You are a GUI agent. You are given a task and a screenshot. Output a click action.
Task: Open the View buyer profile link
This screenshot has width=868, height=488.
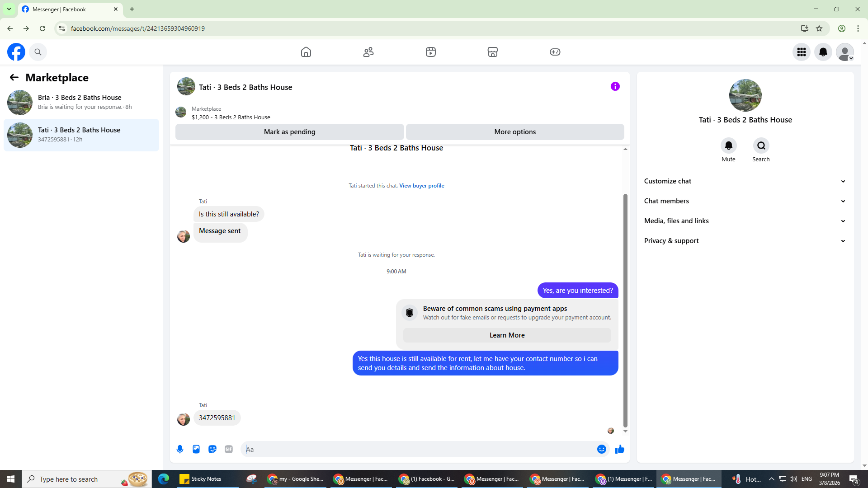click(x=421, y=186)
